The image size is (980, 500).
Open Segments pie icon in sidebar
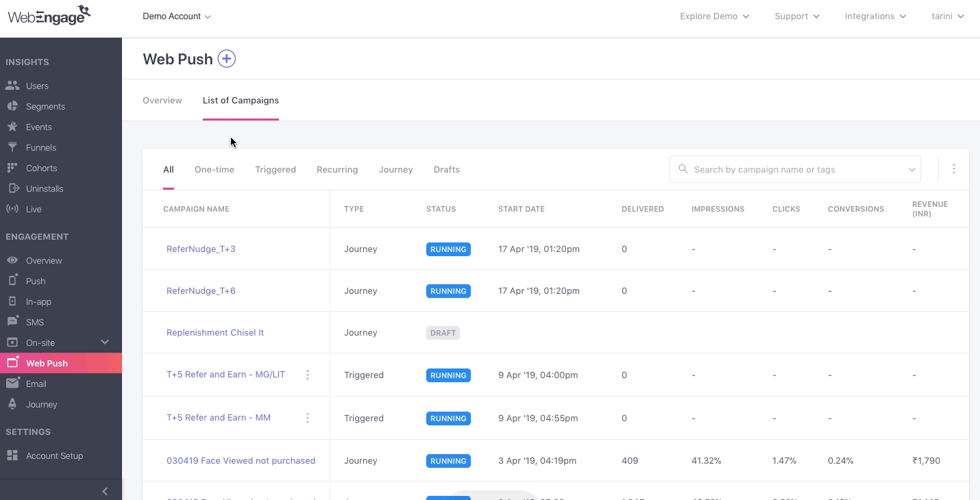click(12, 106)
